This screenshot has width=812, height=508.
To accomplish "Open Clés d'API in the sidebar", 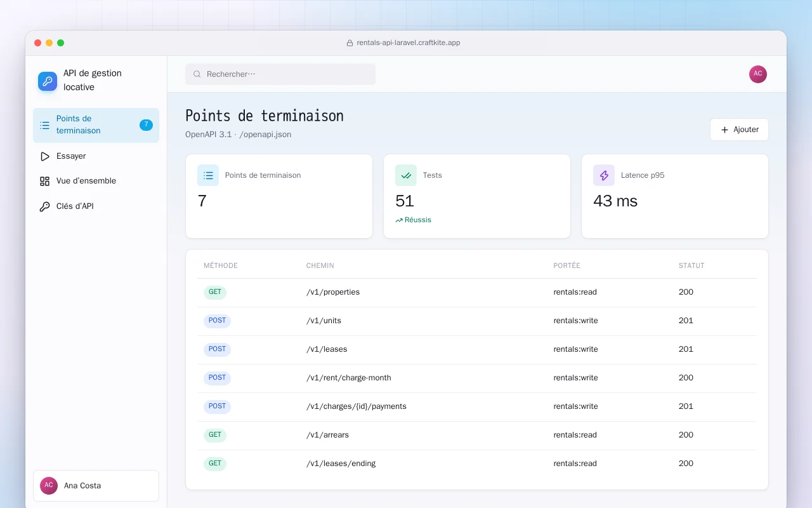I will click(x=96, y=206).
